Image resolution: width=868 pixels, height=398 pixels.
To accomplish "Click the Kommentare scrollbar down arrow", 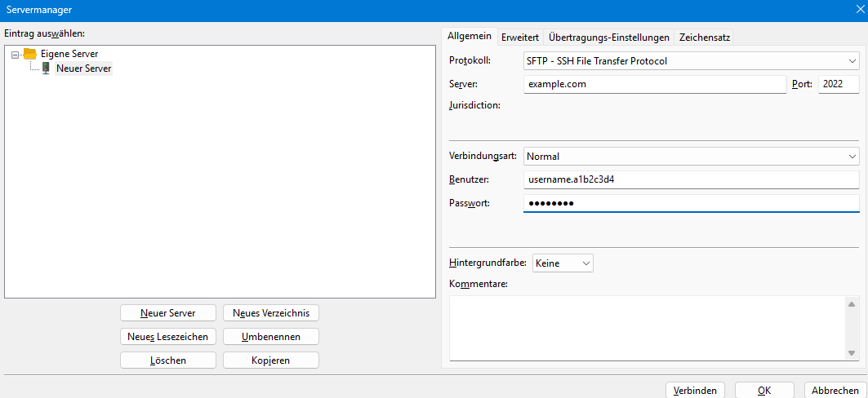I will click(x=852, y=353).
